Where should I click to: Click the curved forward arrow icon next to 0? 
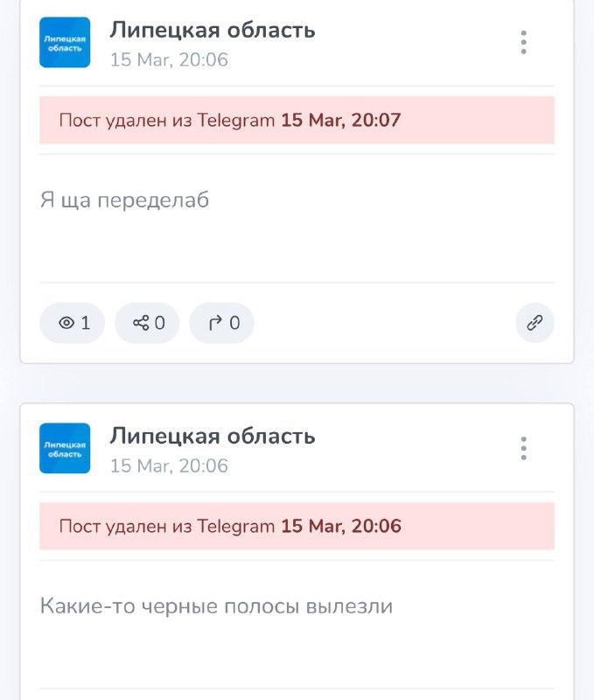215,323
